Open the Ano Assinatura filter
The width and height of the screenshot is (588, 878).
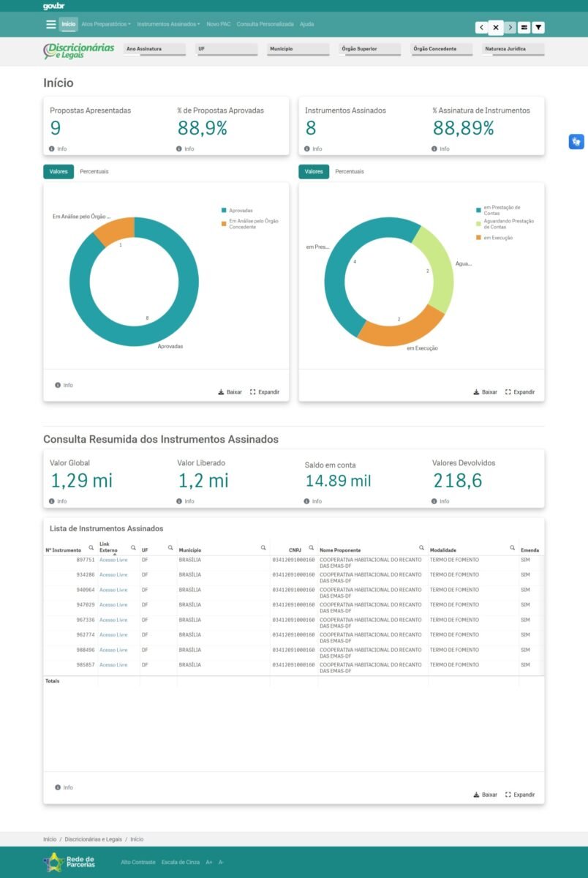coord(154,49)
